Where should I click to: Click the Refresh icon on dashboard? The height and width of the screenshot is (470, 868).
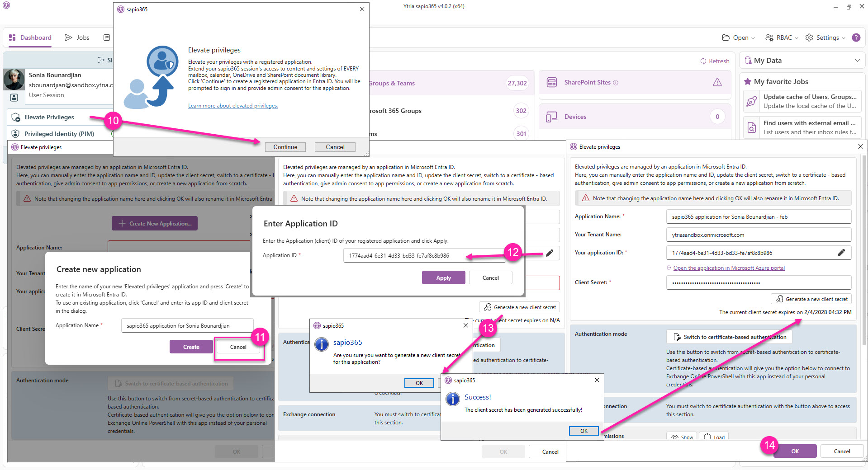(x=703, y=61)
